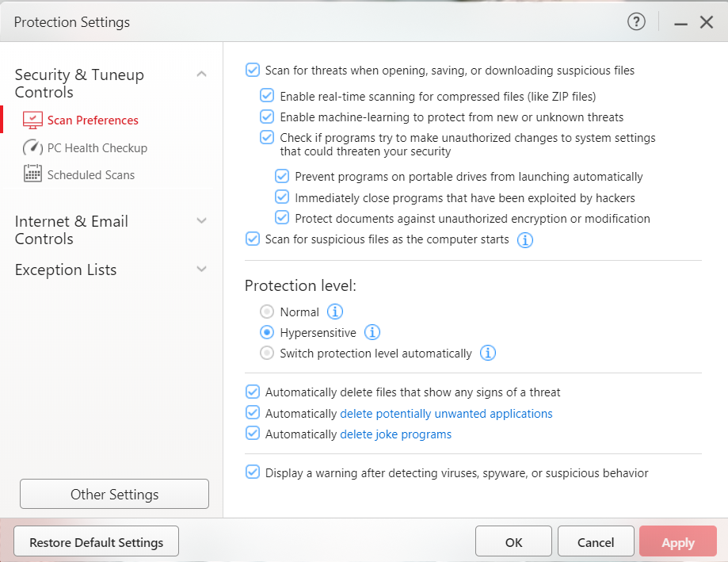The image size is (728, 562).
Task: Collapse Security & Tuneup Controls section
Action: pos(201,75)
